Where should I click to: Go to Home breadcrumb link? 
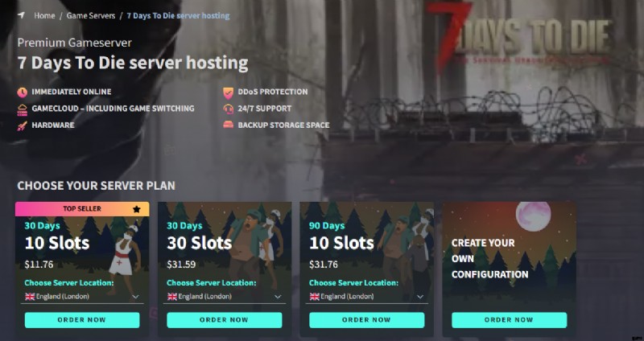[x=44, y=15]
